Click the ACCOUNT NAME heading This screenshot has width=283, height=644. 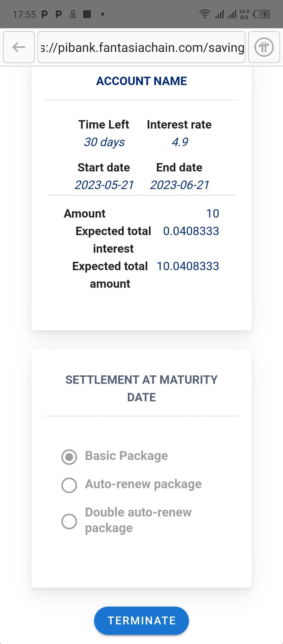tap(141, 81)
